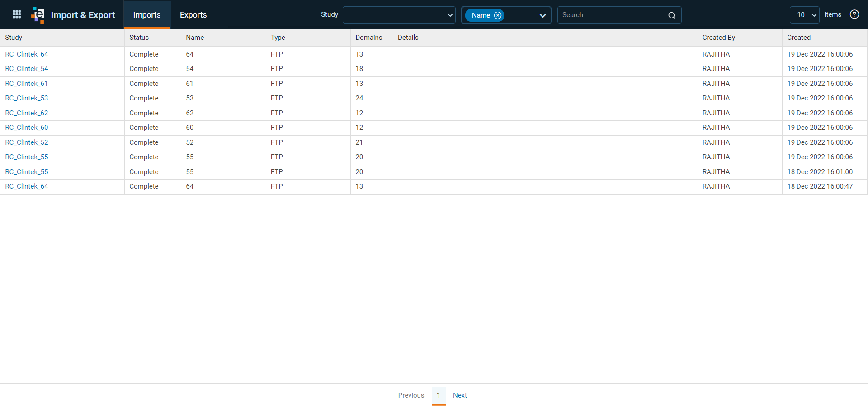Viewport: 868px width, 408px height.
Task: Open the help question mark icon
Action: (854, 14)
